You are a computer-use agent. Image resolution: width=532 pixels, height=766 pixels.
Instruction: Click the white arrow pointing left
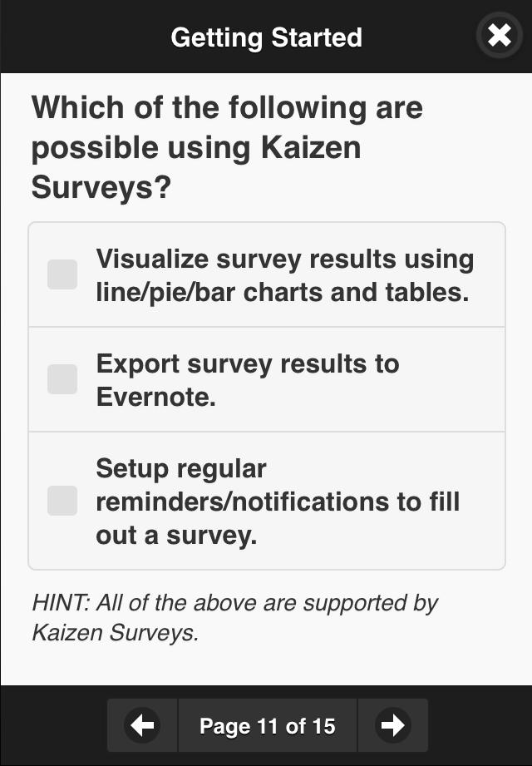click(x=142, y=725)
